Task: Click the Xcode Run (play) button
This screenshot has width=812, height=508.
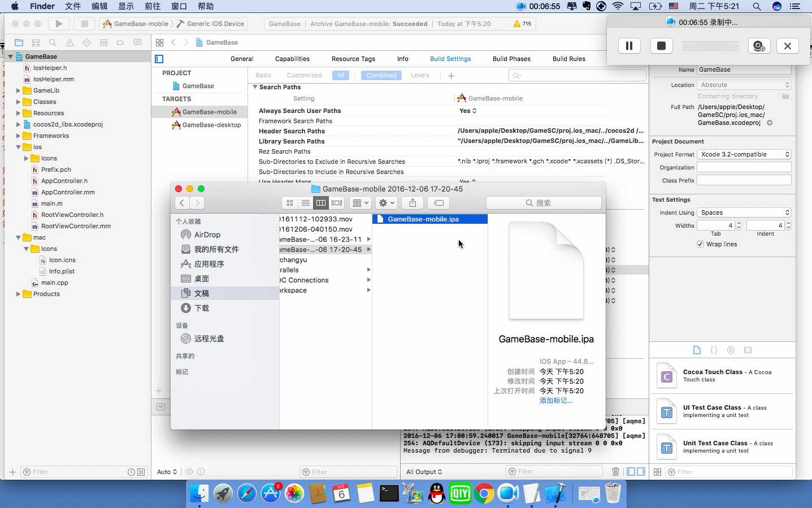Action: coord(59,24)
